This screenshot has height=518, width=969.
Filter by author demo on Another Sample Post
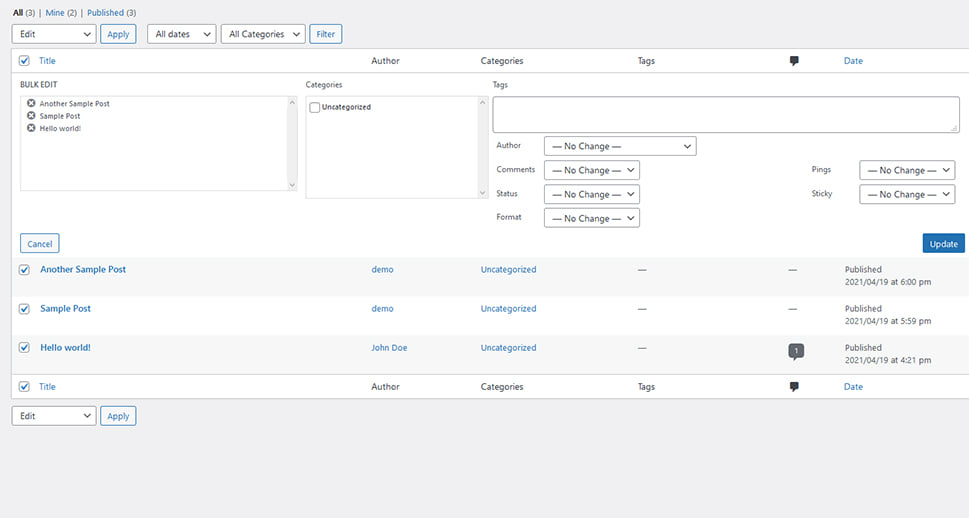coord(383,270)
